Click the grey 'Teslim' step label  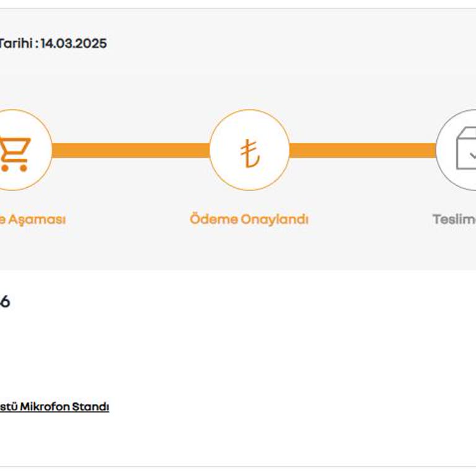[454, 219]
